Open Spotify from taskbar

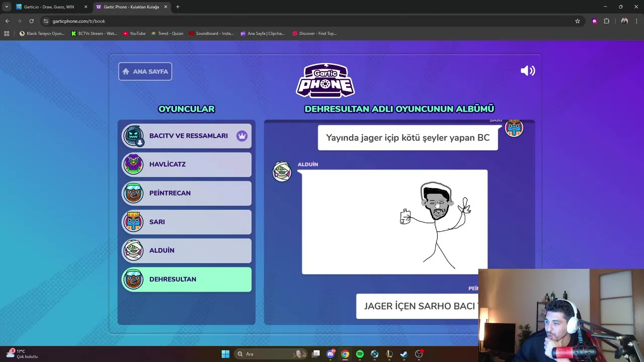click(360, 354)
